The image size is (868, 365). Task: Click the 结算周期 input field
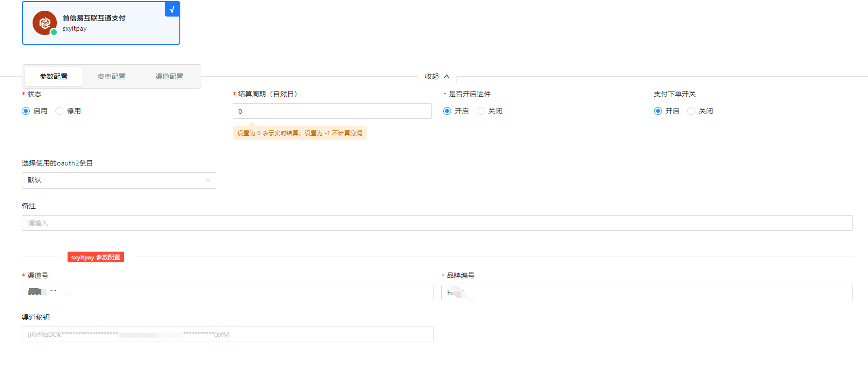pos(332,111)
